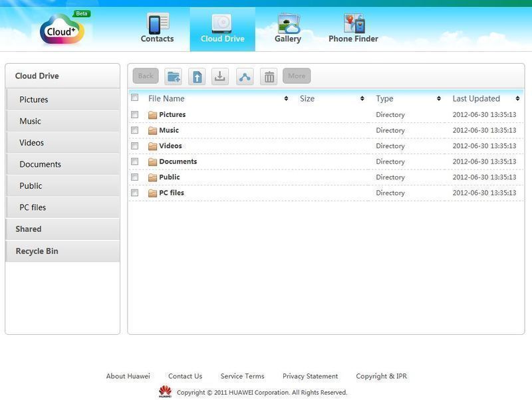Click the date in PC files row
Image resolution: width=532 pixels, height=400 pixels.
[484, 193]
